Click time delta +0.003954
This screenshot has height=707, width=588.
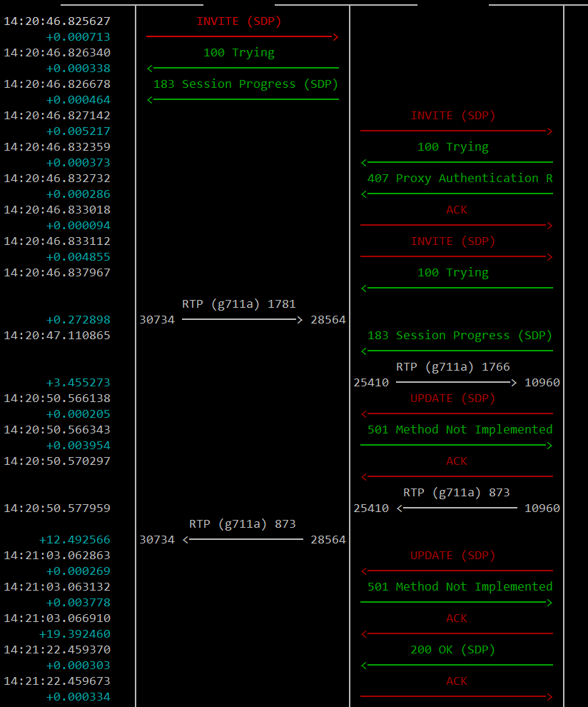[78, 446]
